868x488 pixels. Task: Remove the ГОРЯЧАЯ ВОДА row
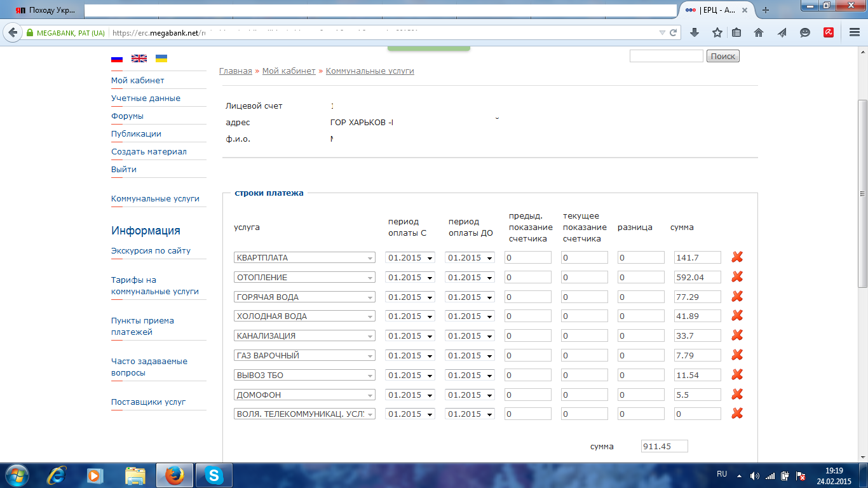pyautogui.click(x=737, y=297)
